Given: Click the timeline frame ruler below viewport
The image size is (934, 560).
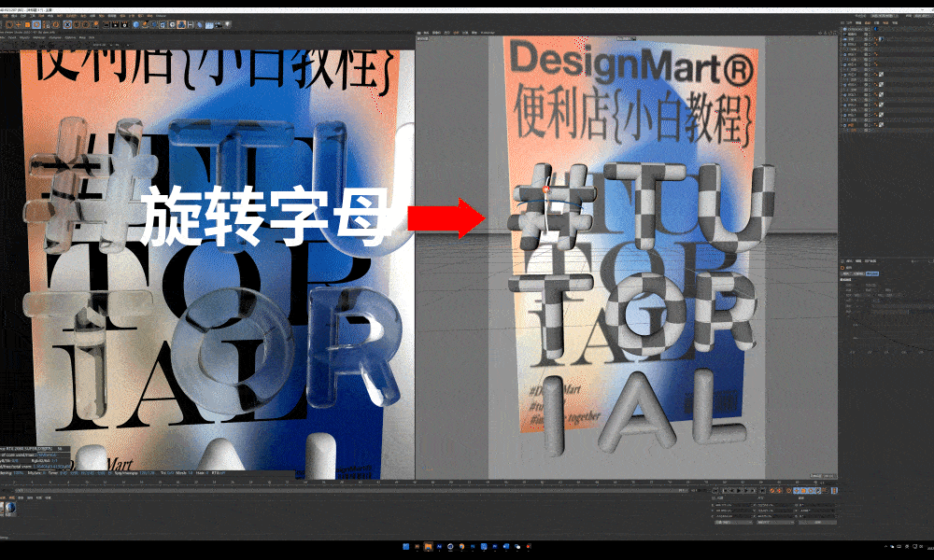Looking at the screenshot, I should point(417,482).
